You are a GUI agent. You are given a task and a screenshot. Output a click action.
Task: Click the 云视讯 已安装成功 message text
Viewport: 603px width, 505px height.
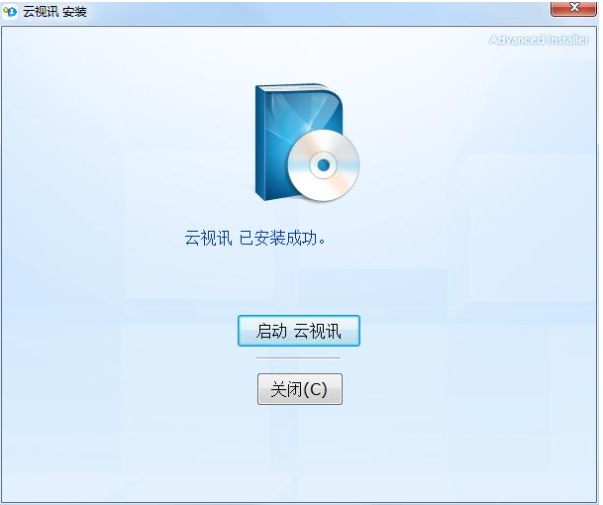[255, 238]
